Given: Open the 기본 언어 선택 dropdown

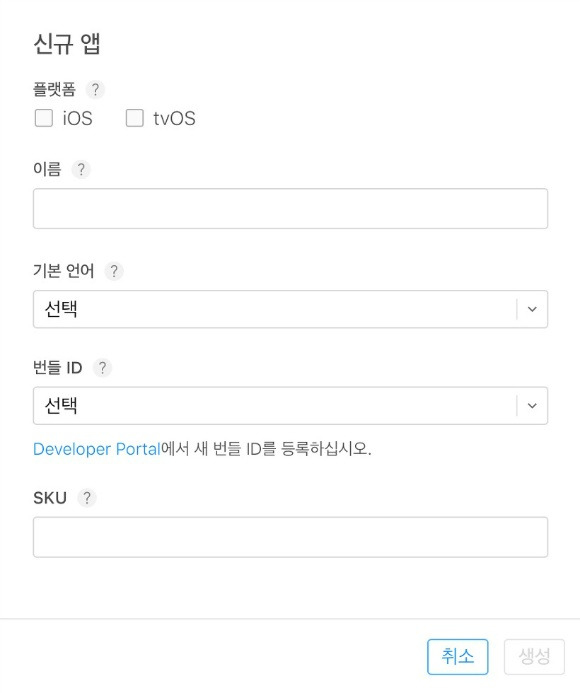Looking at the screenshot, I should click(290, 309).
